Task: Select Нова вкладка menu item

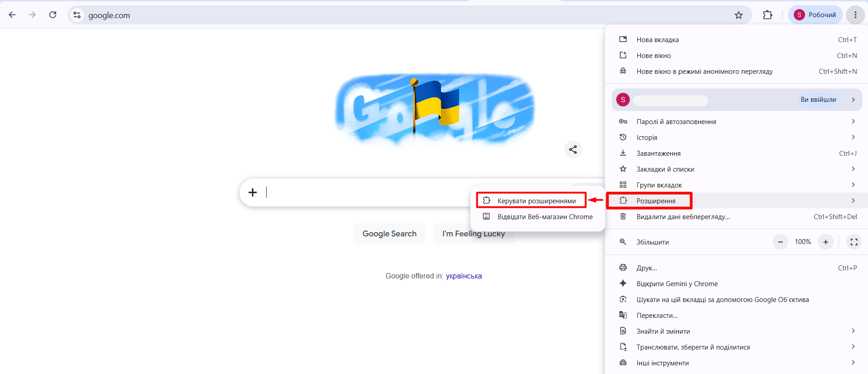Action: tap(737, 40)
